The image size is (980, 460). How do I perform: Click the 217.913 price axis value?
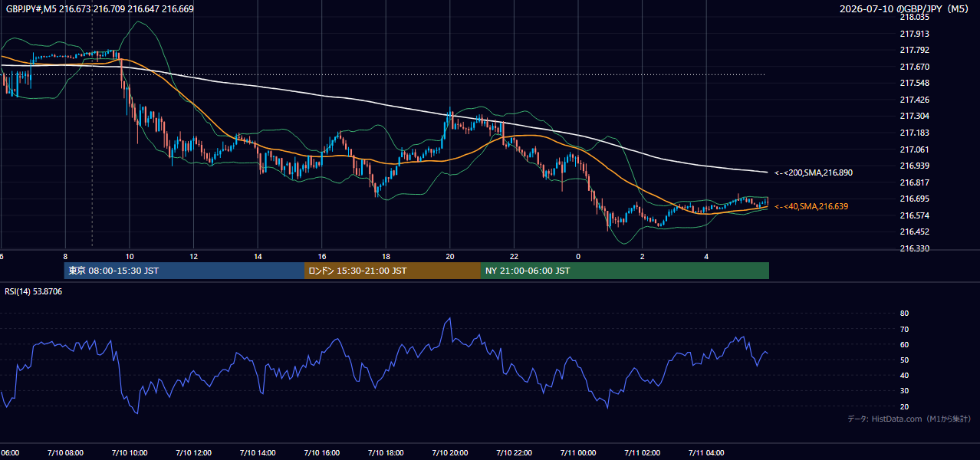[914, 34]
